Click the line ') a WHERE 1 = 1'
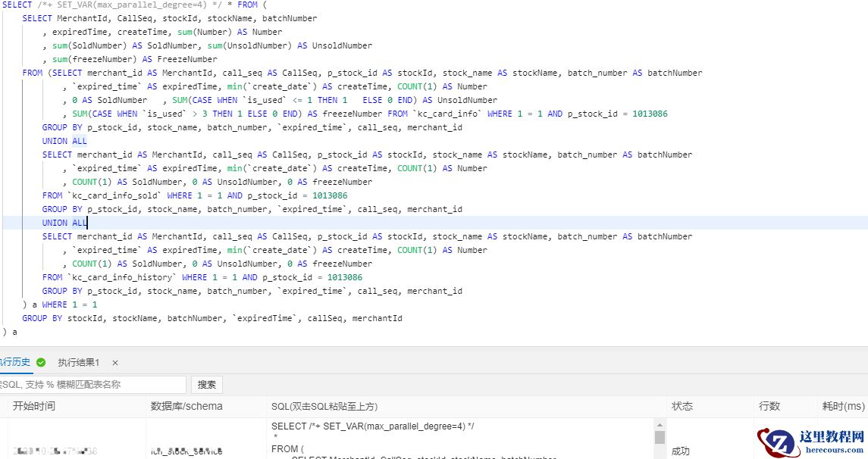868x459 pixels. [x=60, y=304]
